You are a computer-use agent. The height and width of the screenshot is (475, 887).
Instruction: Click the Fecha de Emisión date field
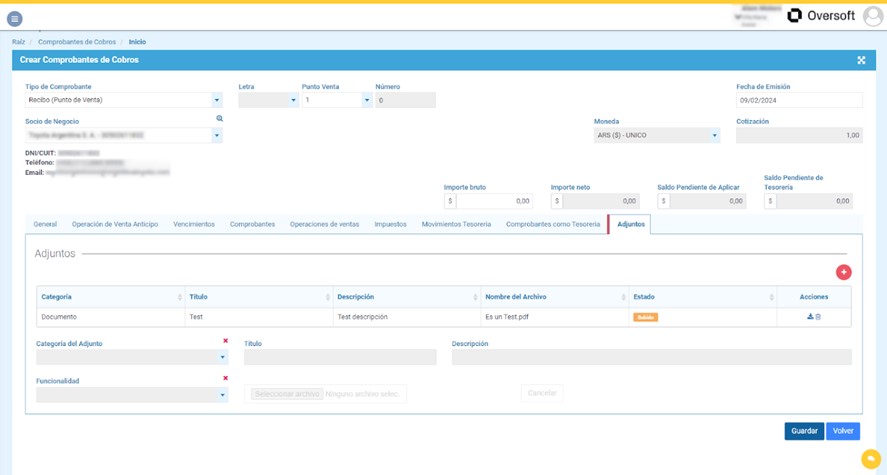coord(799,100)
